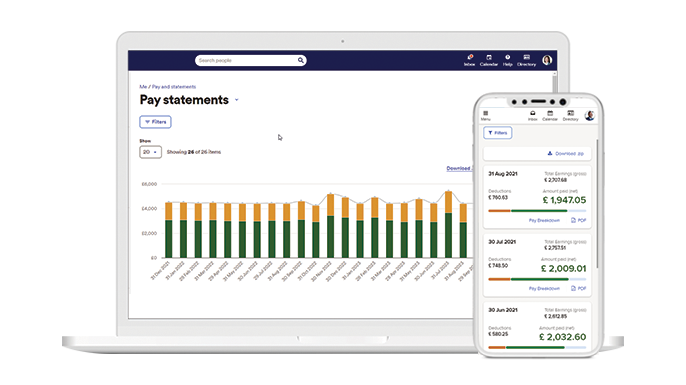Tap Inbox icon on phone

(532, 116)
